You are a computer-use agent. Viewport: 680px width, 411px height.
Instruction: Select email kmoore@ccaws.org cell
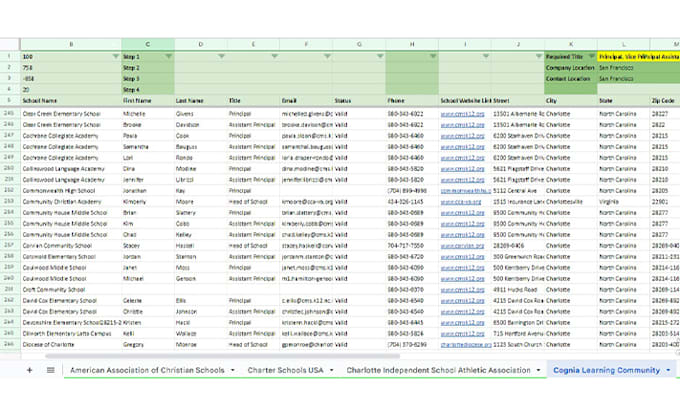306,202
